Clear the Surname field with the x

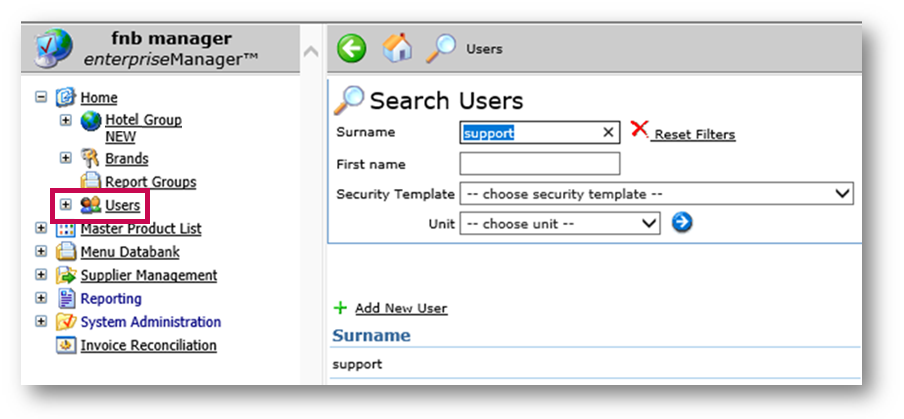pyautogui.click(x=609, y=132)
